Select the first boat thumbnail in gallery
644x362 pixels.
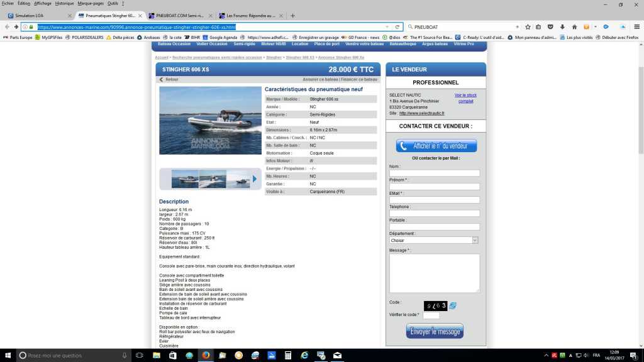tap(185, 179)
